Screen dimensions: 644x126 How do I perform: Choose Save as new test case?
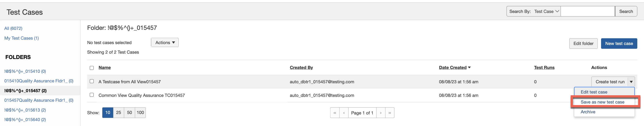(x=602, y=102)
